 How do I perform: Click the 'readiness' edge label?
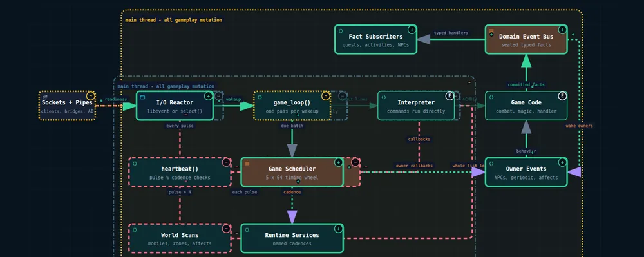(x=116, y=99)
